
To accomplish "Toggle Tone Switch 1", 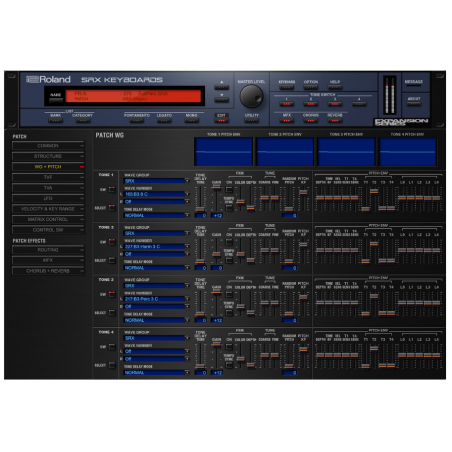I will coord(287,104).
